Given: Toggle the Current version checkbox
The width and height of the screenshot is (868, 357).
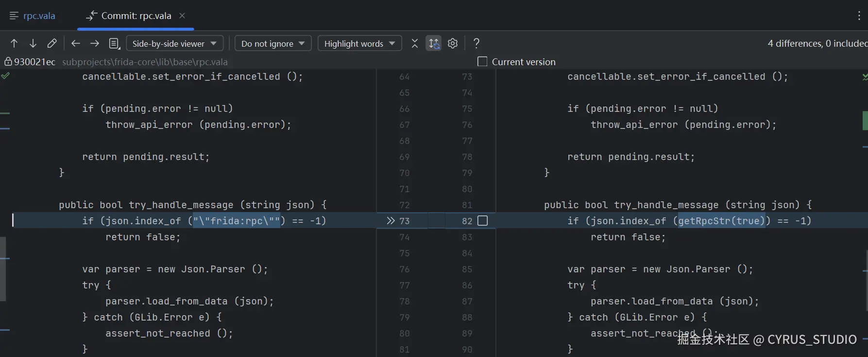Looking at the screenshot, I should tap(482, 62).
